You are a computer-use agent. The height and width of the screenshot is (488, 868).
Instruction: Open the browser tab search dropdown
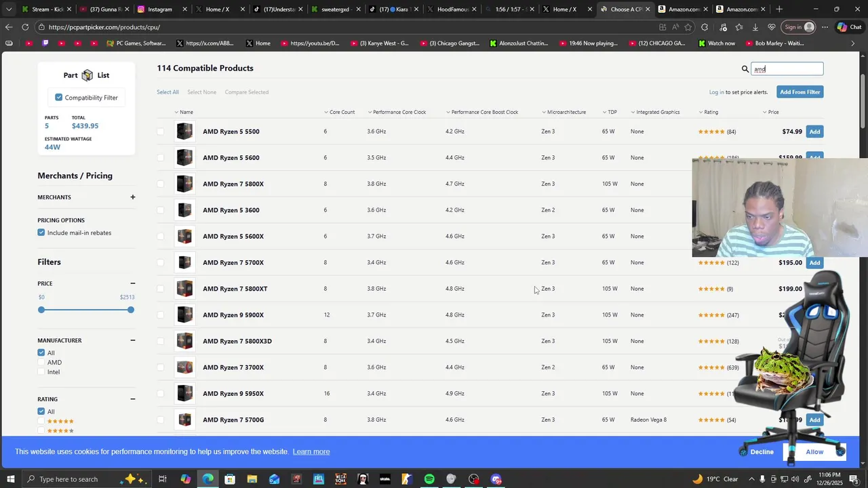(x=9, y=9)
